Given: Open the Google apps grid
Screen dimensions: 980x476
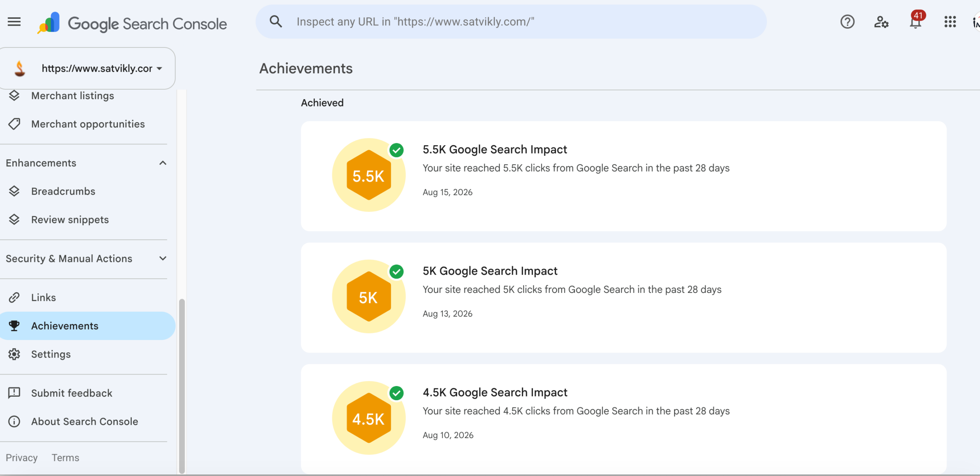Looking at the screenshot, I should 950,22.
